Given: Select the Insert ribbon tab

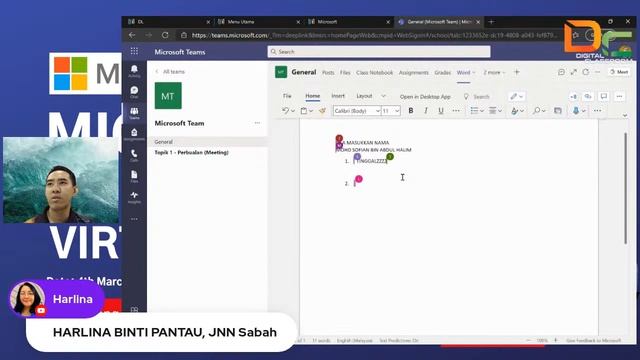Looking at the screenshot, I should click(338, 96).
